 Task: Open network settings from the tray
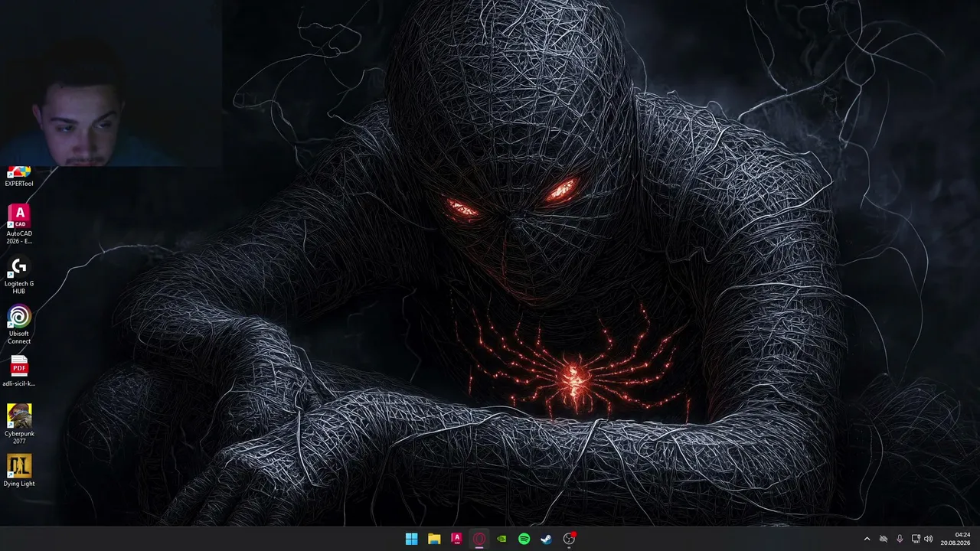click(x=916, y=539)
